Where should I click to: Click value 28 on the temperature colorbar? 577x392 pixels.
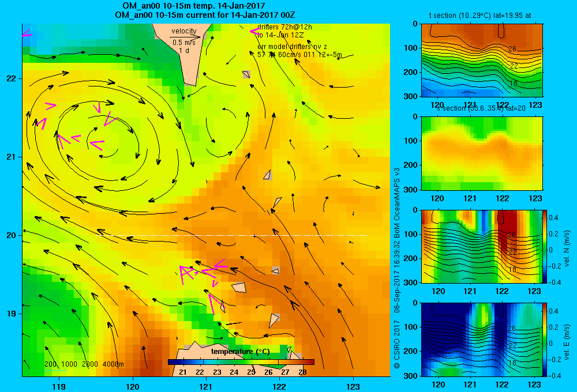click(302, 372)
